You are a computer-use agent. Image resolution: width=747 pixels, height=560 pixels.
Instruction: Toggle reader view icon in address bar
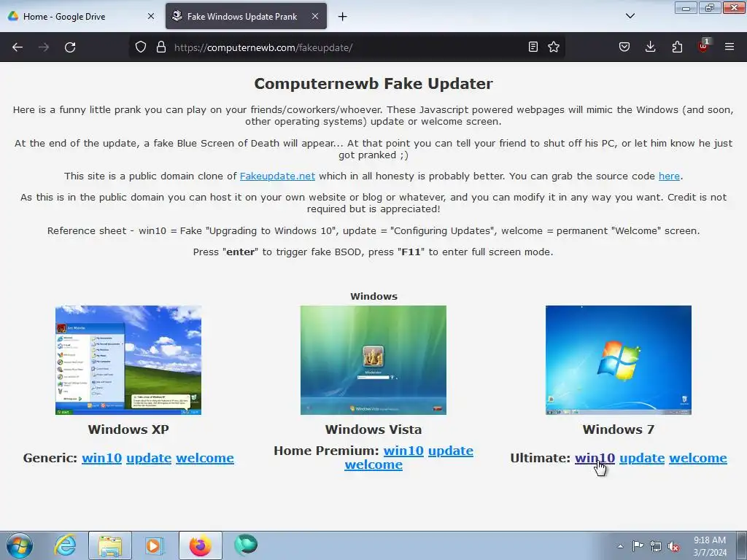click(x=533, y=47)
